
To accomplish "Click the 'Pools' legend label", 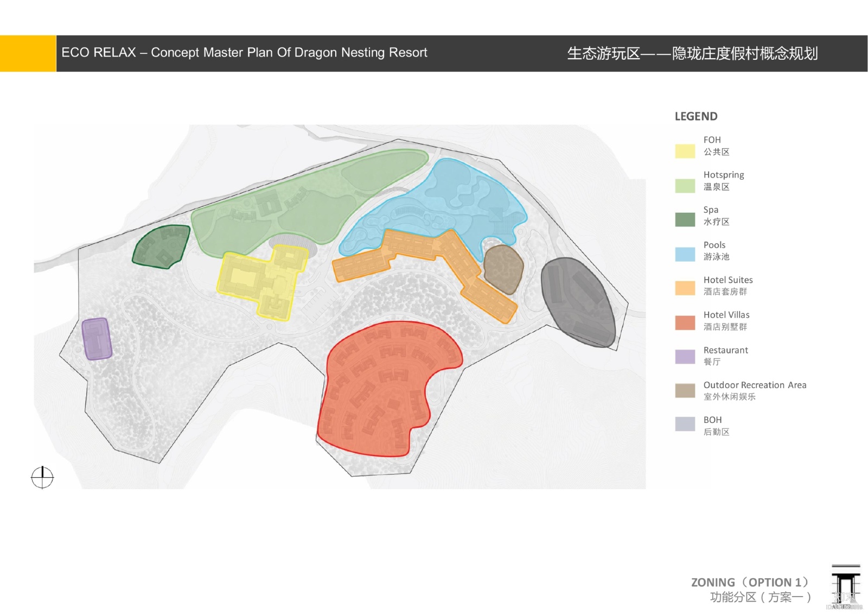I will click(714, 245).
